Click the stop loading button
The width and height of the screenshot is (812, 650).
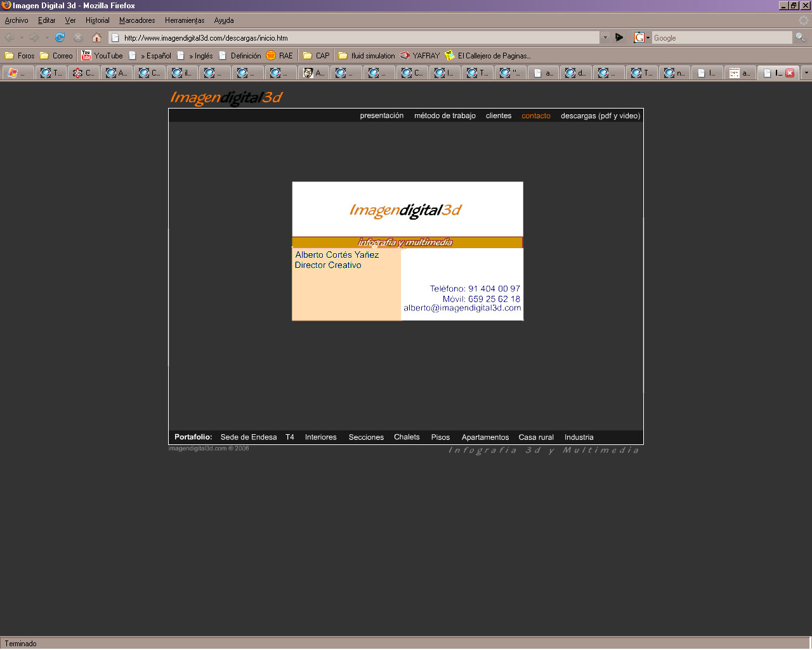point(79,37)
